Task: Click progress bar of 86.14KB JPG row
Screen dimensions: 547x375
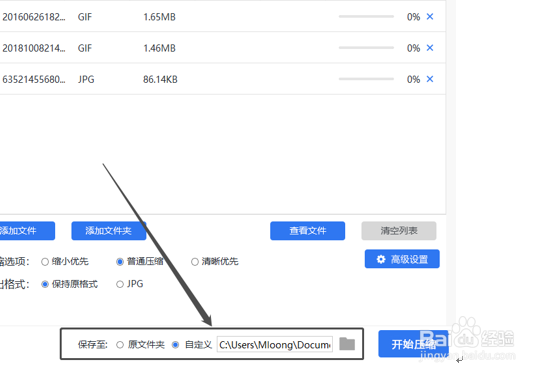Action: [366, 79]
